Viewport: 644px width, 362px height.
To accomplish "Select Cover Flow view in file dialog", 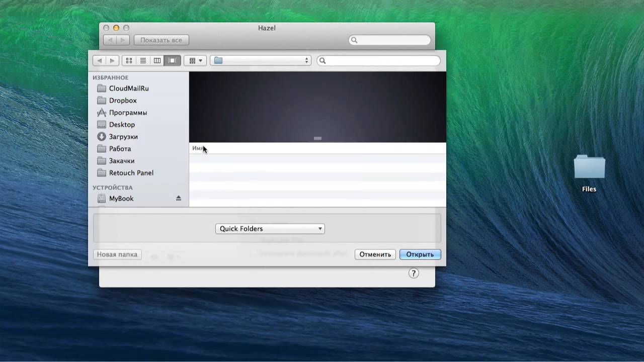I will (x=172, y=60).
